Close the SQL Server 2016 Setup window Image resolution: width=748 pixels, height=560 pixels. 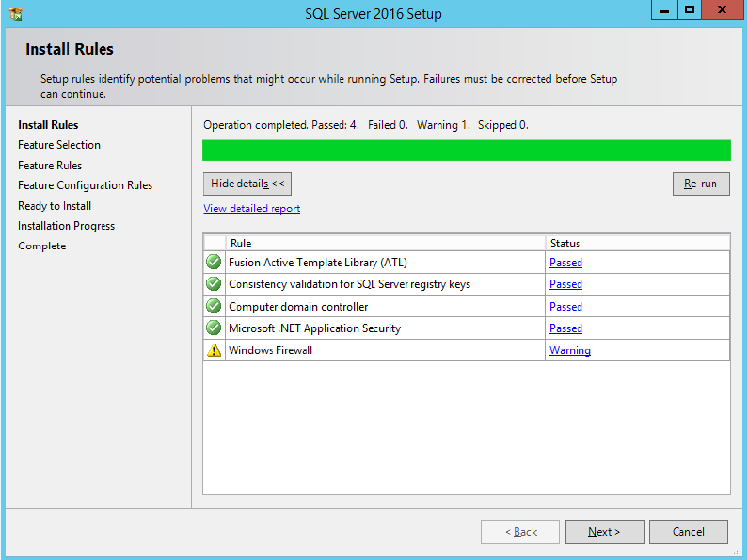click(x=723, y=9)
